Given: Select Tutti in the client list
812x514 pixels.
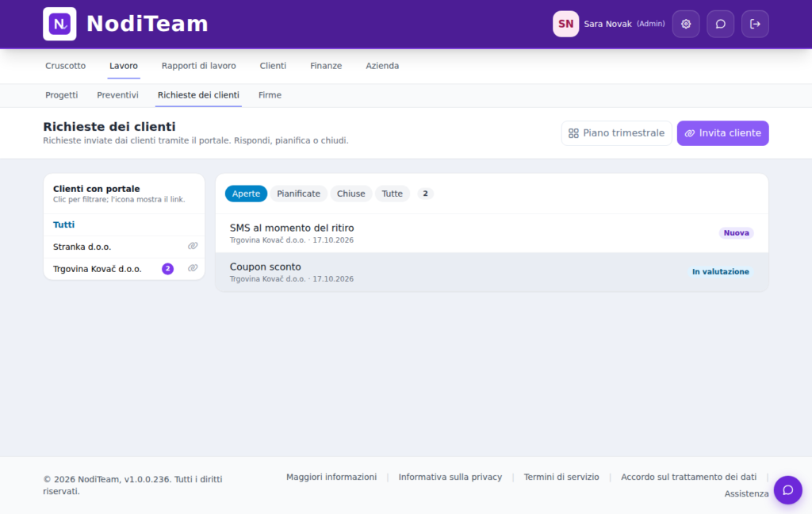Looking at the screenshot, I should (x=124, y=225).
